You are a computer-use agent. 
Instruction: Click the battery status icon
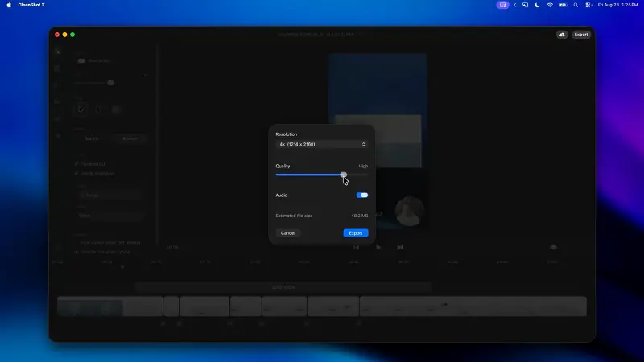pos(563,5)
